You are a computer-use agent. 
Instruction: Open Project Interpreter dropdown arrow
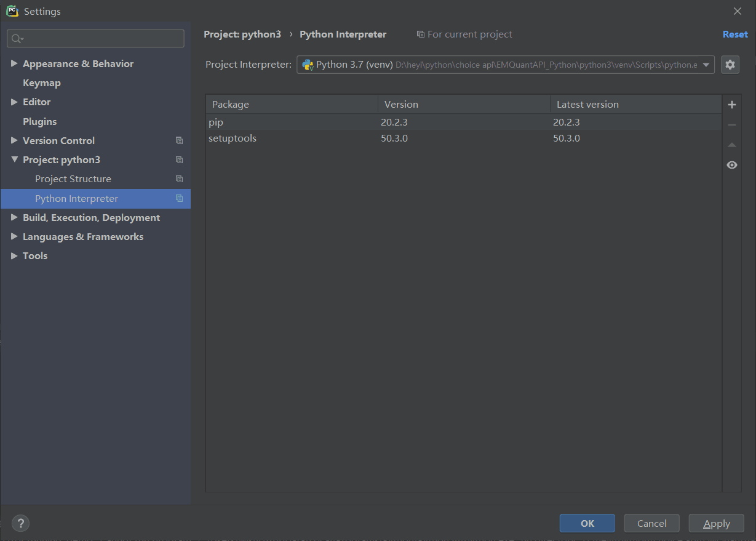tap(706, 65)
